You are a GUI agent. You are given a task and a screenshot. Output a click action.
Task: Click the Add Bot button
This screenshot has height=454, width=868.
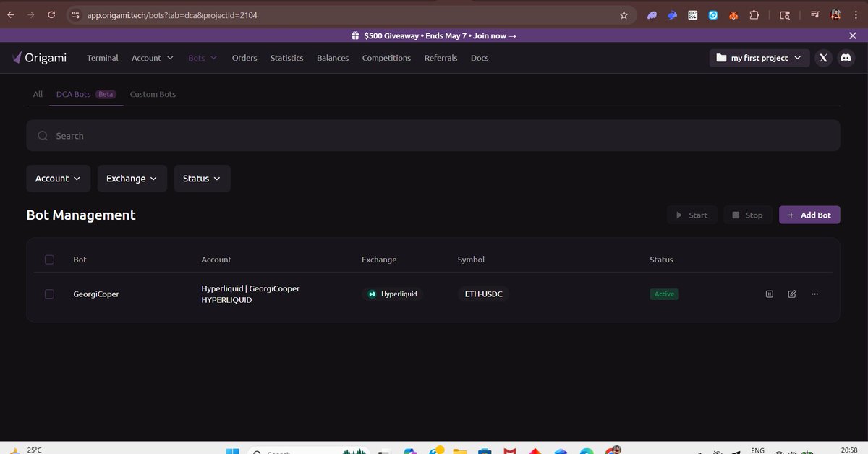pos(809,215)
